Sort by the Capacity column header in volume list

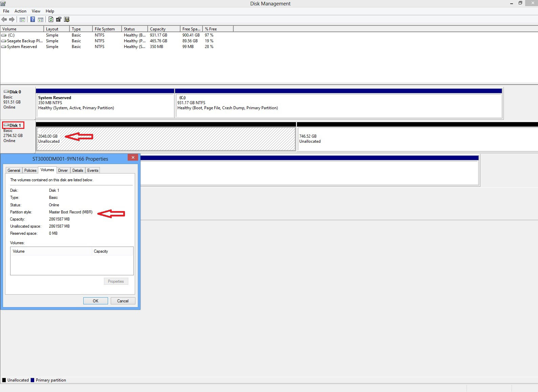click(164, 29)
